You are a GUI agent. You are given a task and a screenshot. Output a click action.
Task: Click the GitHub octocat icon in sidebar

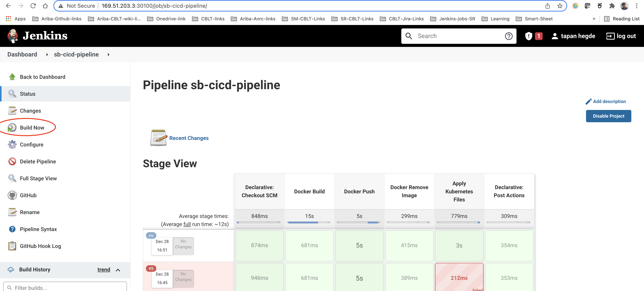[12, 195]
